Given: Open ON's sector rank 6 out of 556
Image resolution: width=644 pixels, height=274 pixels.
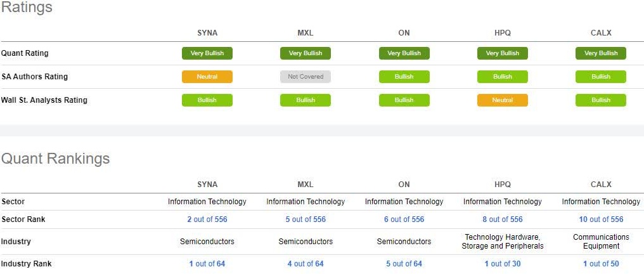Looking at the screenshot, I should tap(404, 219).
